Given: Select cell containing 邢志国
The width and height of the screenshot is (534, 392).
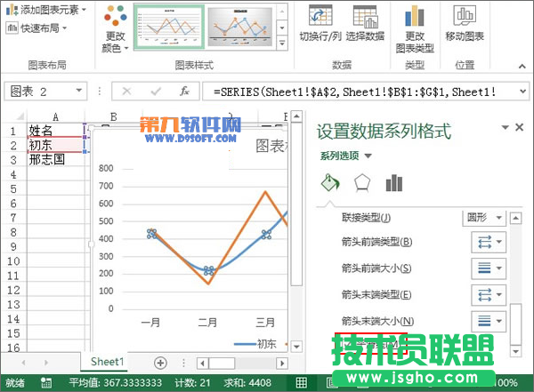Looking at the screenshot, I should 55,160.
